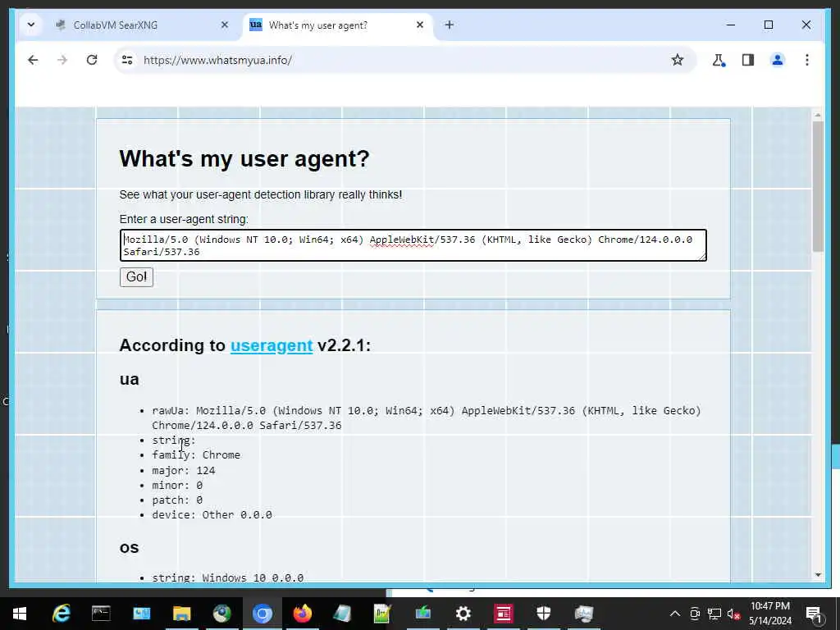The width and height of the screenshot is (840, 630).
Task: Click the page scrollbar thumb
Action: 818,186
